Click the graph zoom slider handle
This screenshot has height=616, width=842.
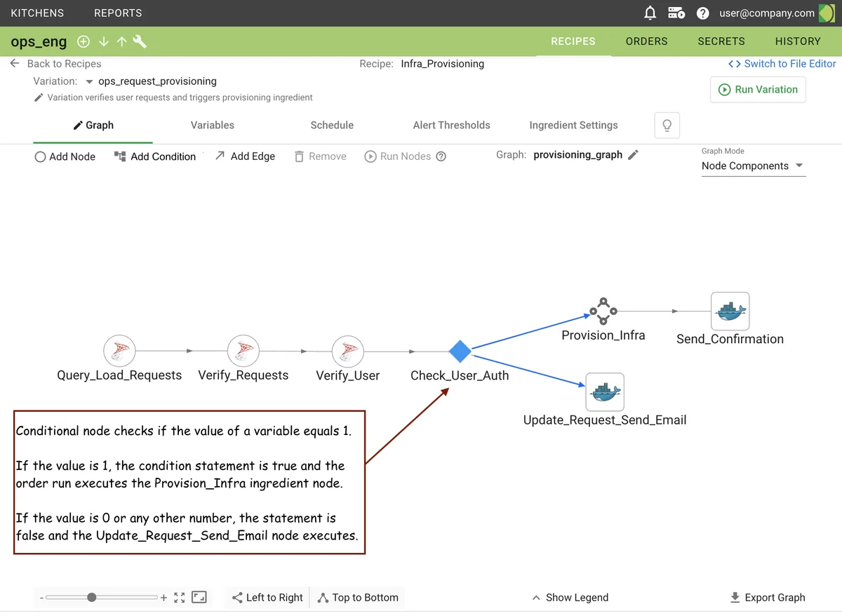92,597
